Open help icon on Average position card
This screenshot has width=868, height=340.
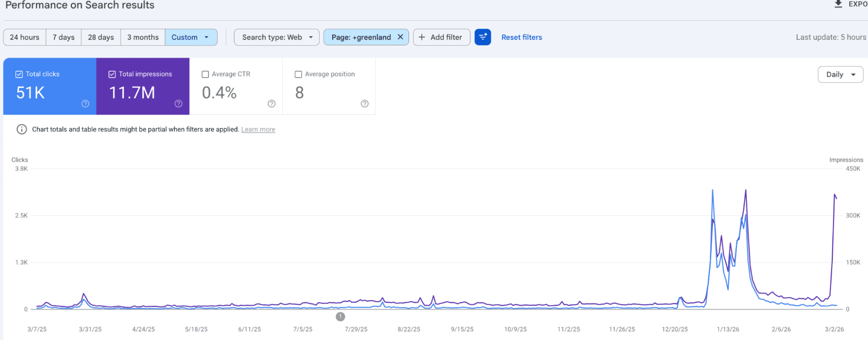click(365, 103)
